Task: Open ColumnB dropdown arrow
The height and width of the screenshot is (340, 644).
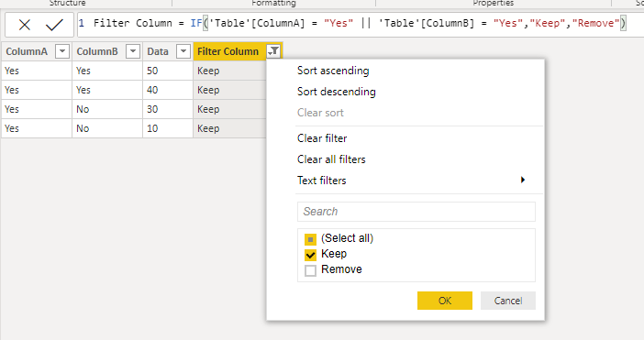Action: pyautogui.click(x=133, y=51)
